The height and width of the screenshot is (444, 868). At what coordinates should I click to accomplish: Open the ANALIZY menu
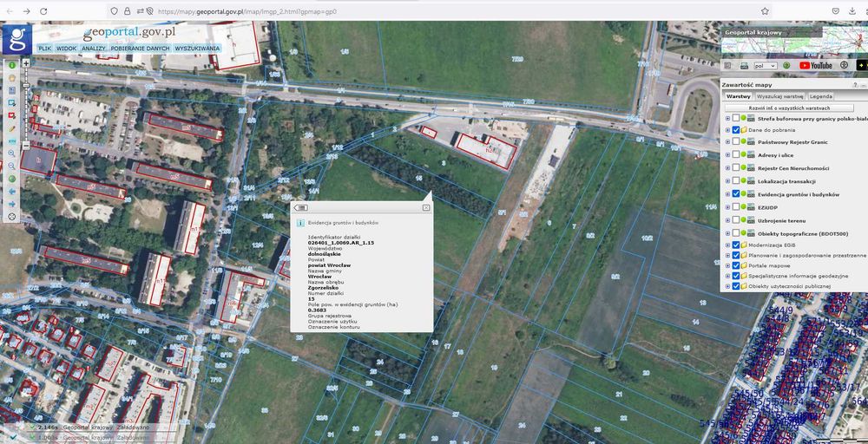94,49
